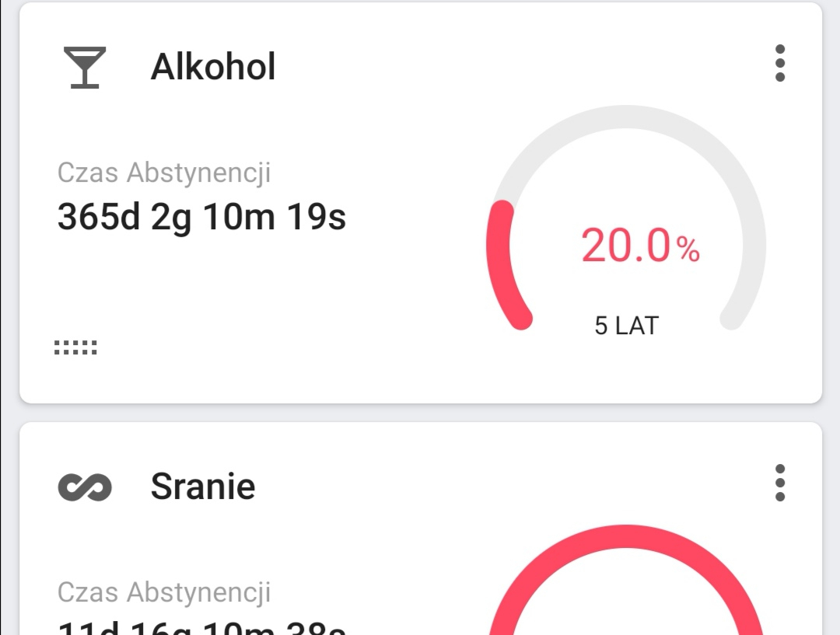Click the cocktail glass icon for Alkohol
Image resolution: width=840 pixels, height=635 pixels.
coord(84,67)
